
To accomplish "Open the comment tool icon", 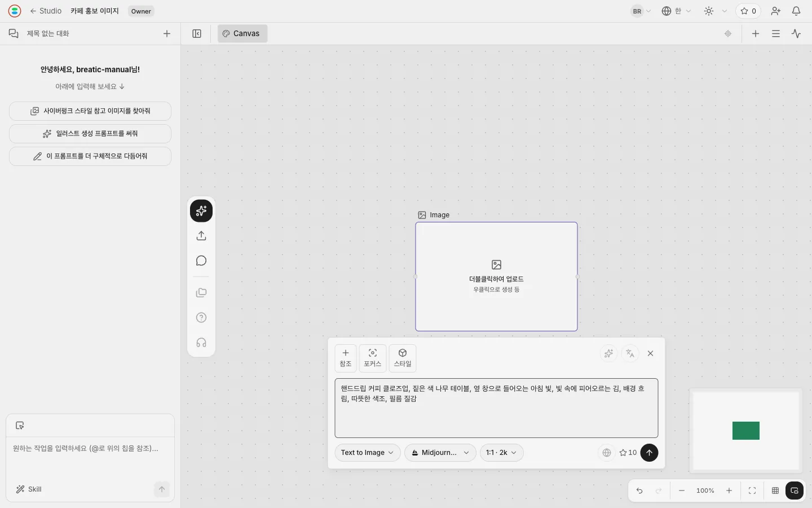I will [201, 261].
